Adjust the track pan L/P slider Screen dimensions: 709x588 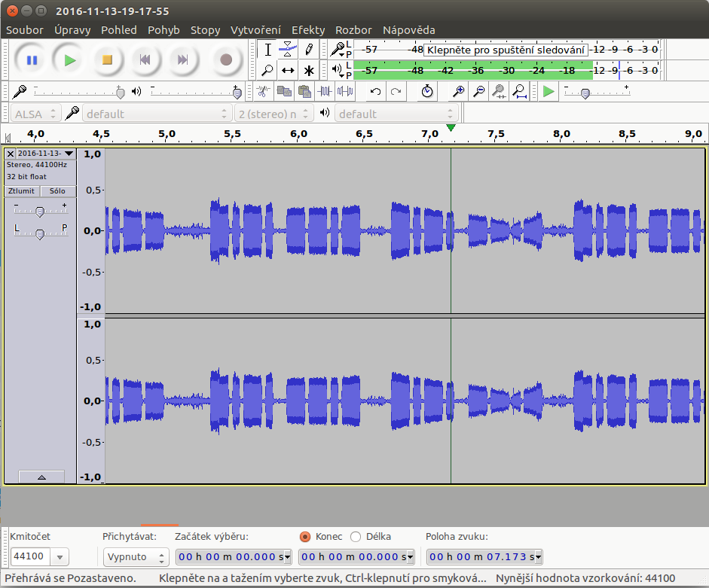click(40, 233)
